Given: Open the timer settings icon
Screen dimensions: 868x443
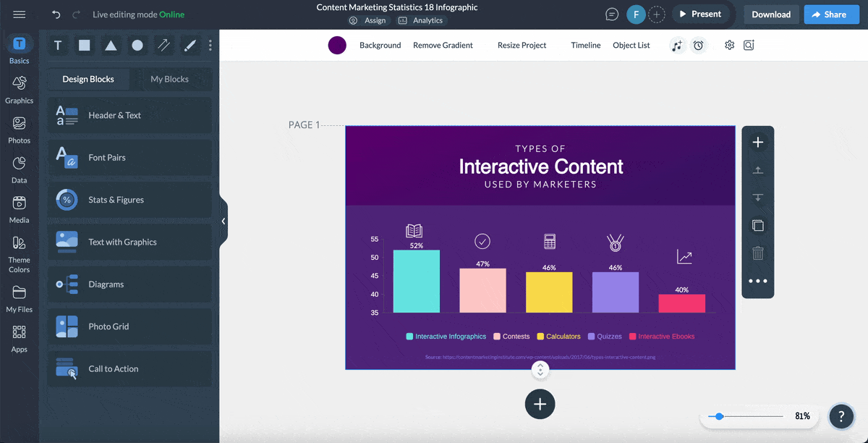Looking at the screenshot, I should (x=698, y=45).
